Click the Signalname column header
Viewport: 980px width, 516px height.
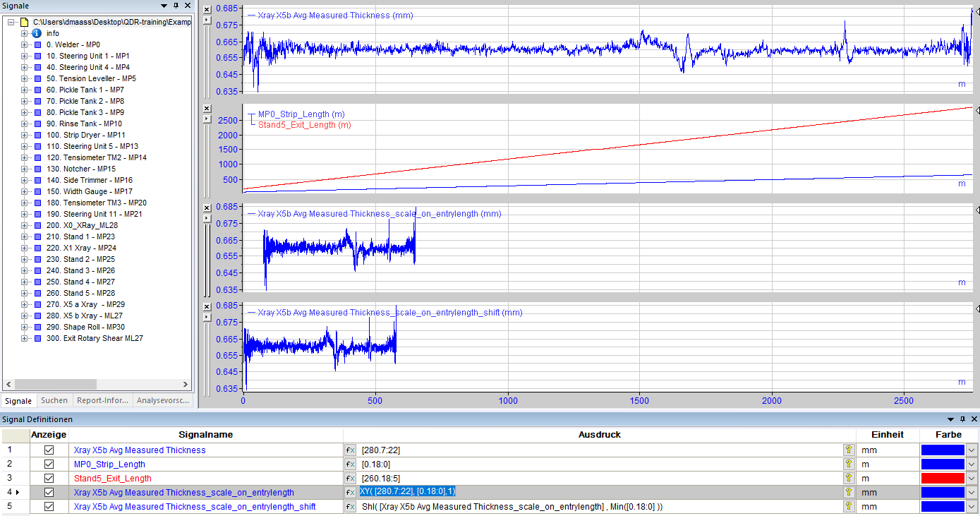point(206,435)
